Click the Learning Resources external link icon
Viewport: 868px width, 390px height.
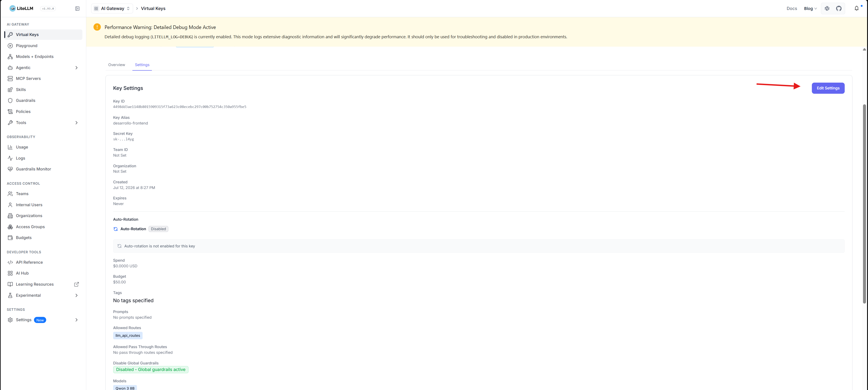[x=77, y=284]
